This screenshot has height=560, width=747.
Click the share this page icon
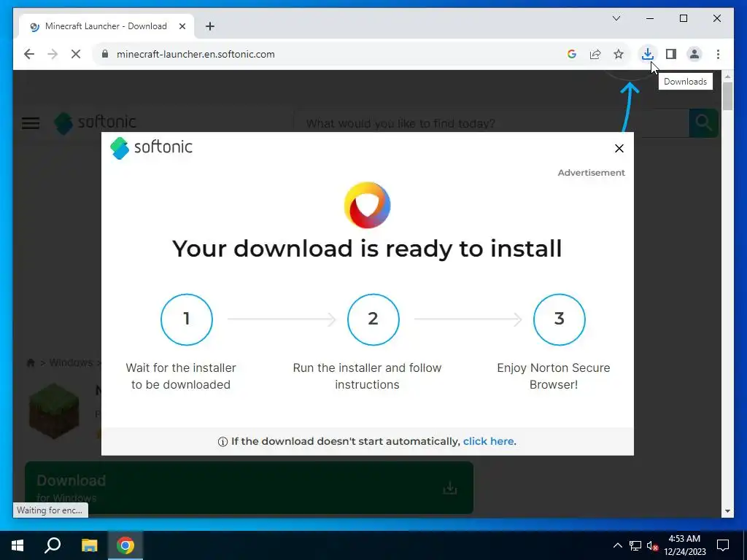tap(595, 54)
